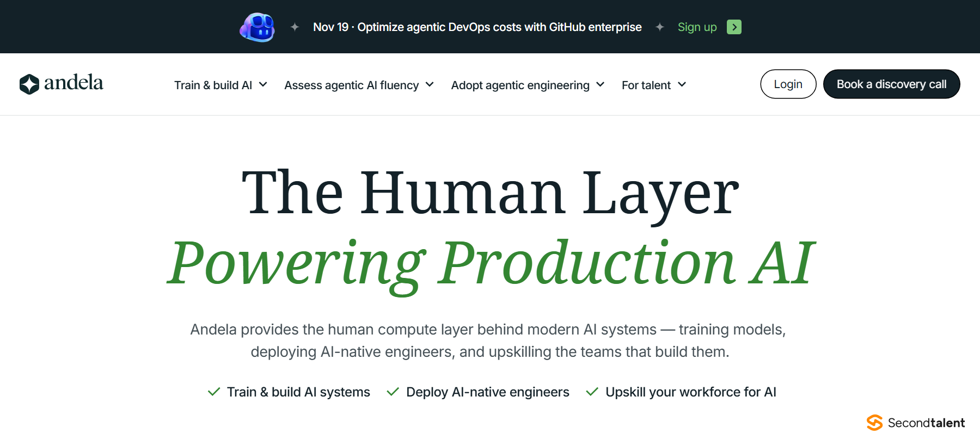The image size is (980, 446).
Task: Click the andela wordmark text
Action: tap(73, 83)
